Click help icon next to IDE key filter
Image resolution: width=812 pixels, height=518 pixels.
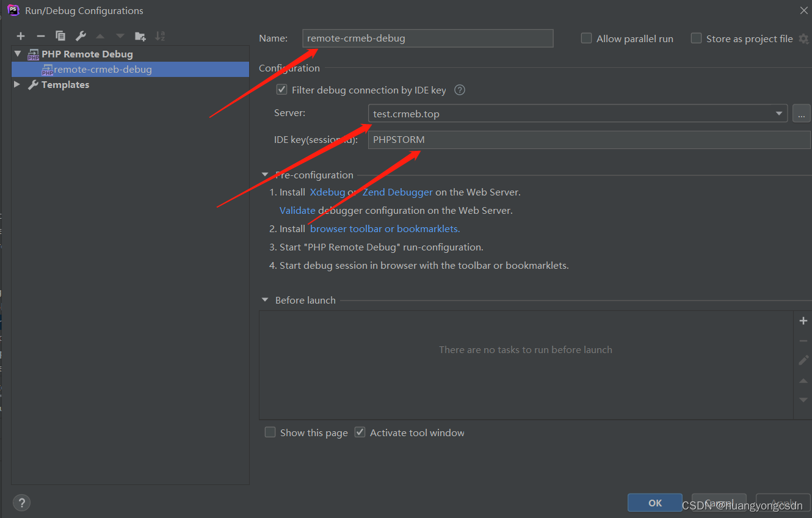(460, 90)
